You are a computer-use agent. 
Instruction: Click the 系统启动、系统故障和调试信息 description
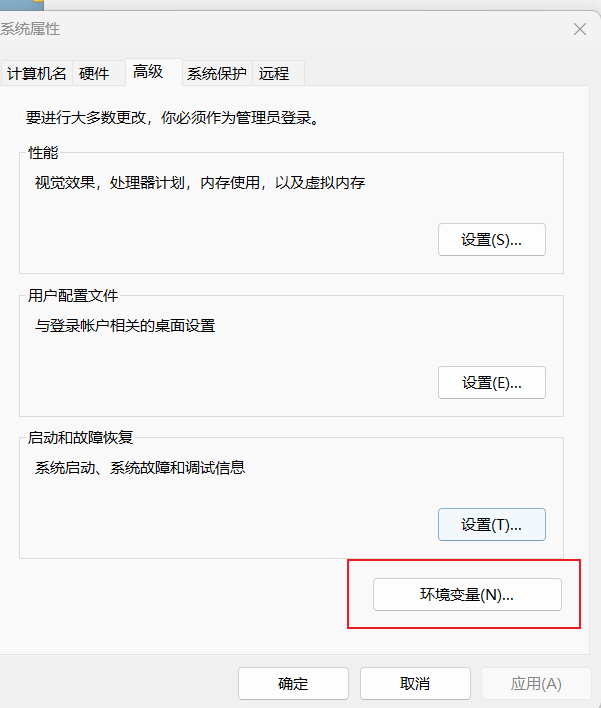[140, 467]
